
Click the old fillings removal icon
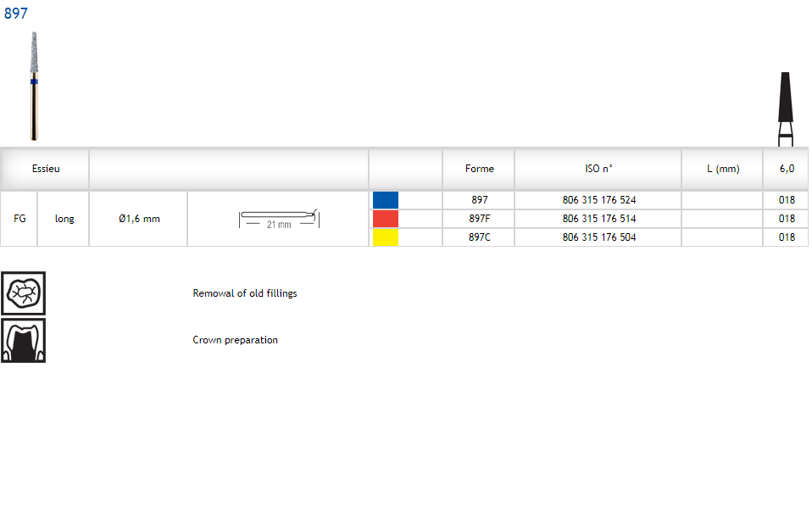23,293
